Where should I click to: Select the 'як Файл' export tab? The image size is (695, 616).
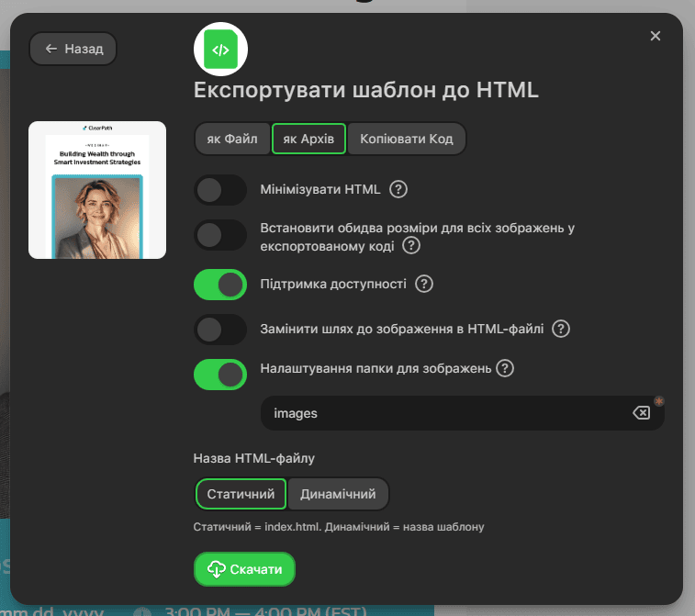[232, 139]
